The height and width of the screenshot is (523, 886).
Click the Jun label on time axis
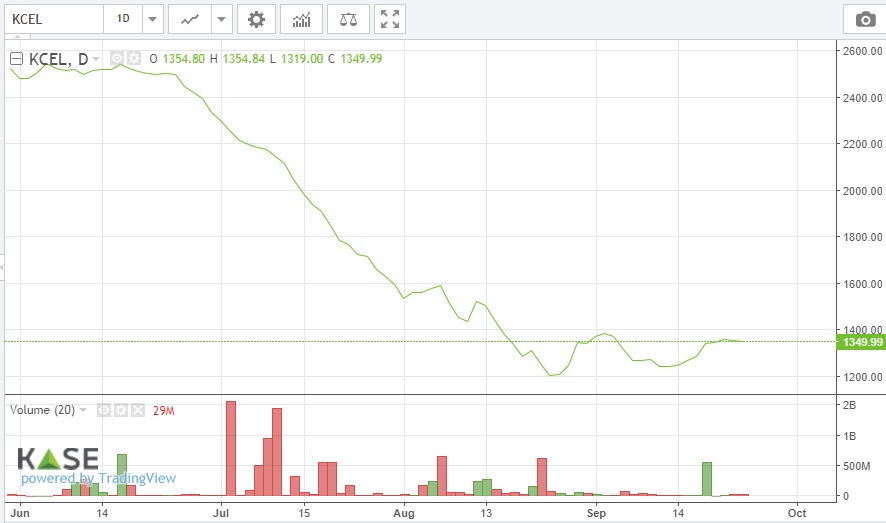pyautogui.click(x=20, y=513)
